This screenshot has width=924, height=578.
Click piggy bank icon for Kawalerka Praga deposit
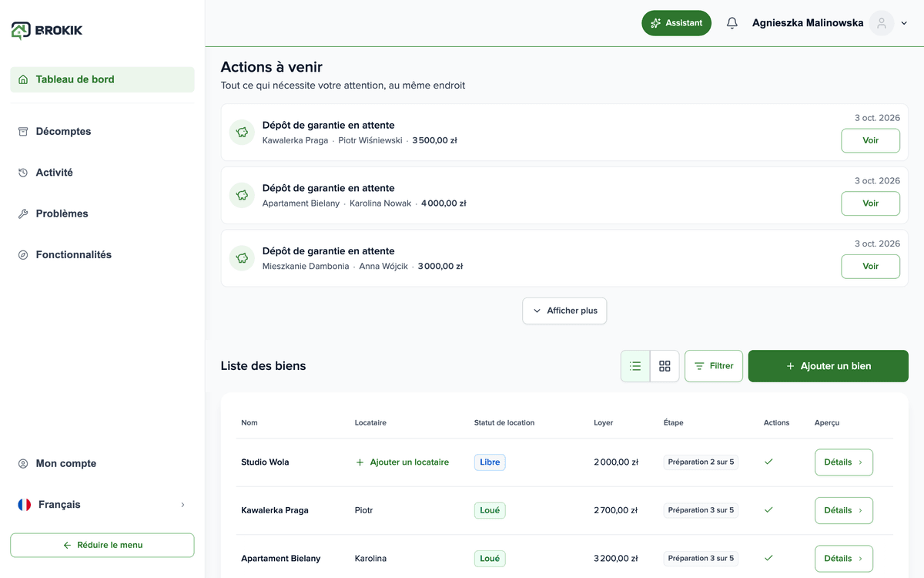click(x=242, y=133)
